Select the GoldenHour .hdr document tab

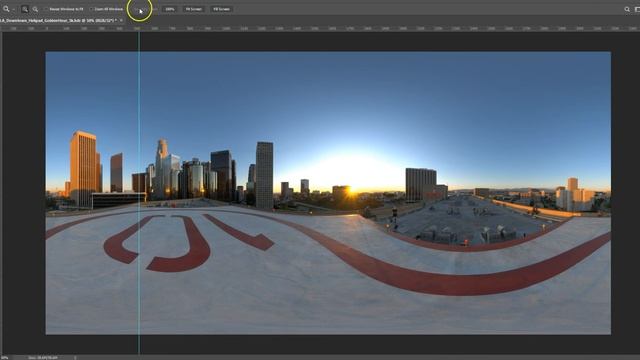pos(58,20)
